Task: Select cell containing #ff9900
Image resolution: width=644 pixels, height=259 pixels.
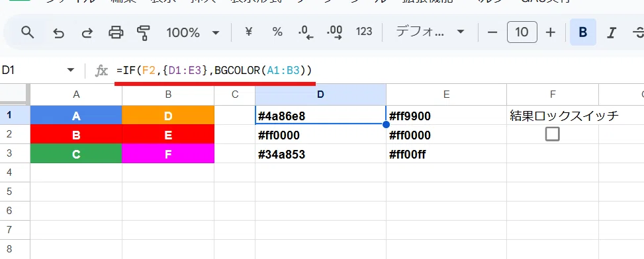Action: point(446,115)
